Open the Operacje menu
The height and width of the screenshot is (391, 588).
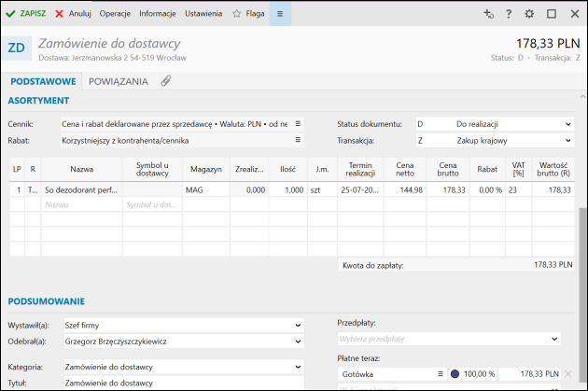click(115, 14)
